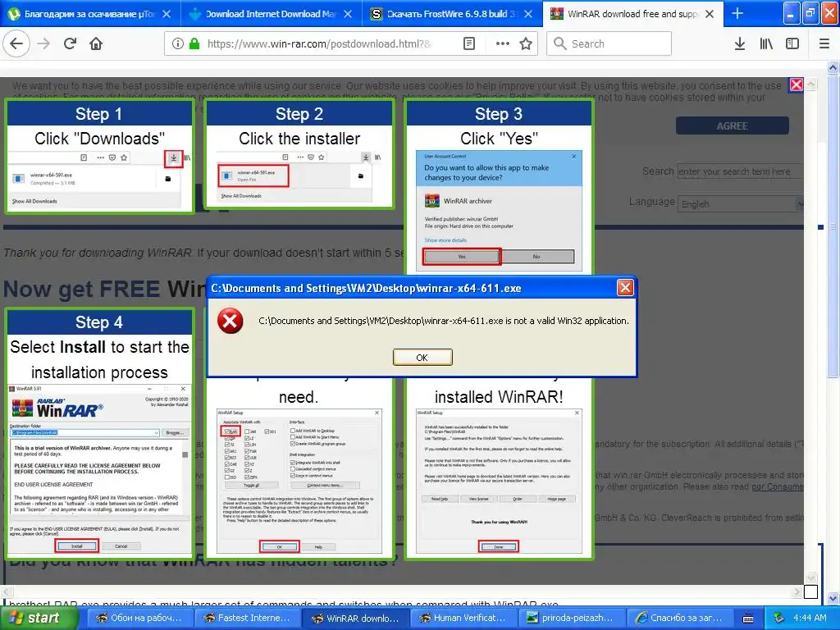
Task: Switch to Internet Download Manager tab
Action: point(271,14)
